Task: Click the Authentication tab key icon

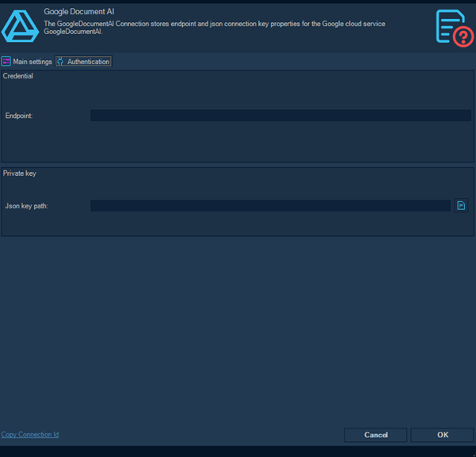Action: (x=61, y=61)
